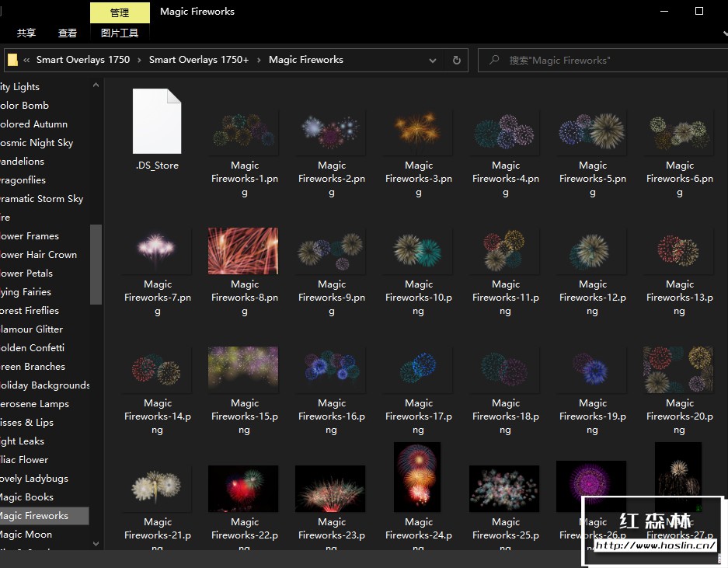Select Magic Fireworks-9.png thumbnail
Image resolution: width=728 pixels, height=568 pixels.
click(x=330, y=251)
